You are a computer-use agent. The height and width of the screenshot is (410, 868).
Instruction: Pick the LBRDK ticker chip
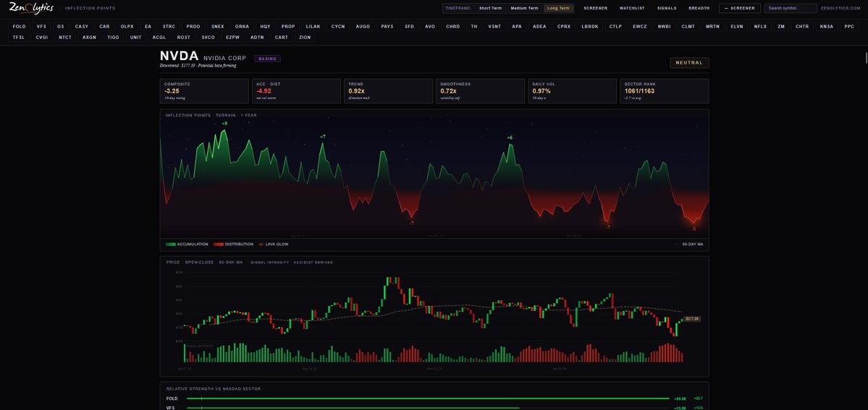coord(590,27)
